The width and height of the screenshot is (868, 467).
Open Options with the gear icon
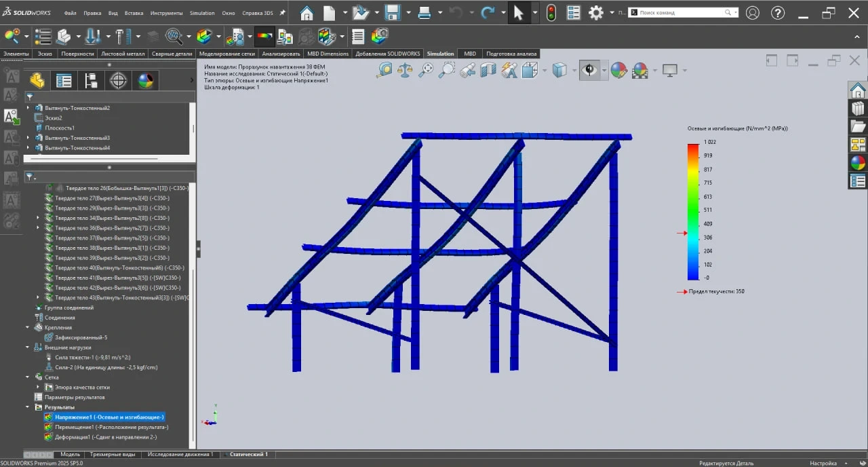pos(596,12)
